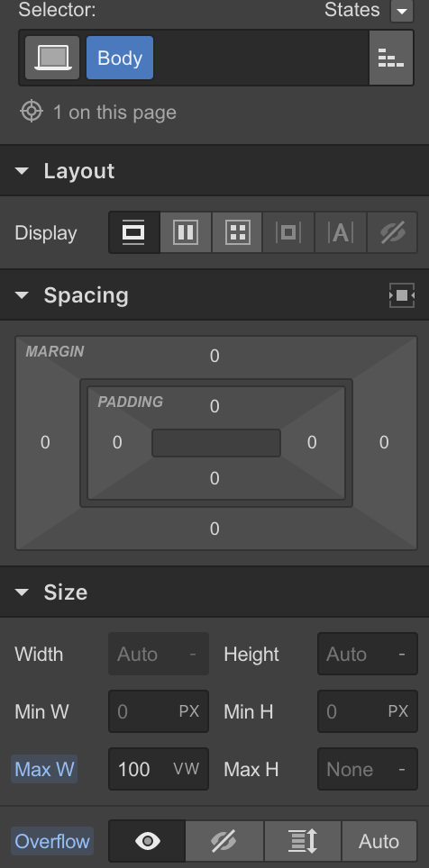Select the Inline-block display option
This screenshot has width=429, height=868.
point(288,232)
